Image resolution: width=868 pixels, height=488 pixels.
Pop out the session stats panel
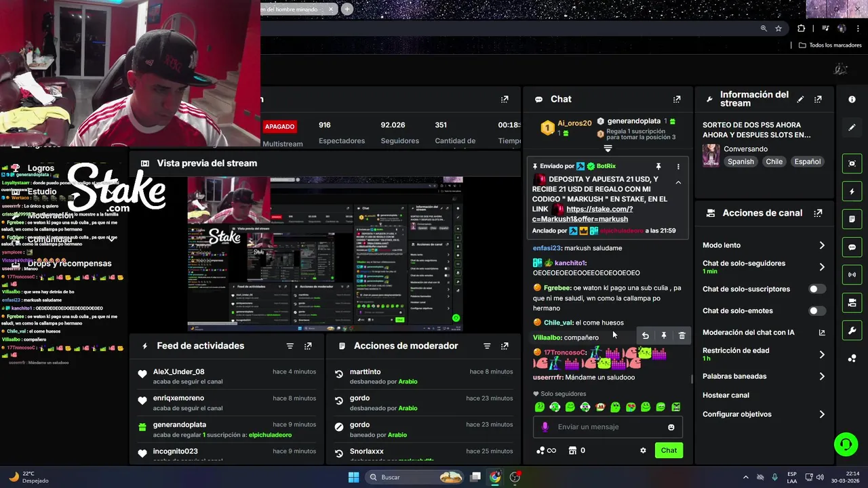click(505, 99)
